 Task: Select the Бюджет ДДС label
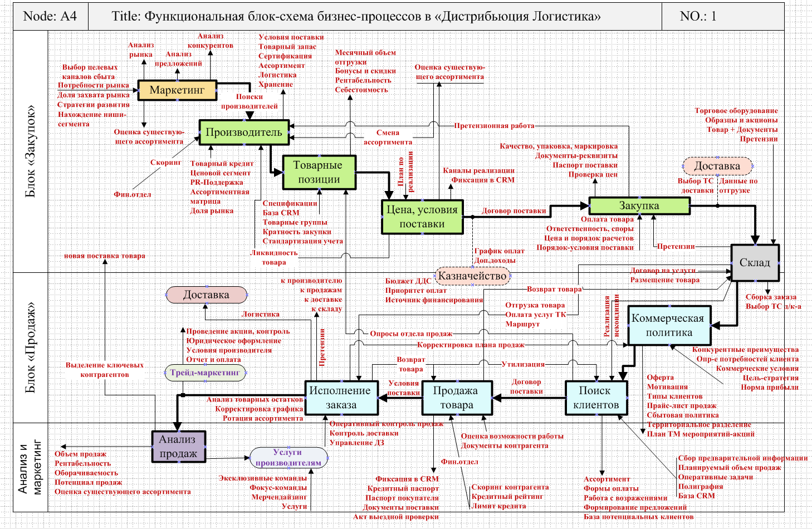[408, 281]
